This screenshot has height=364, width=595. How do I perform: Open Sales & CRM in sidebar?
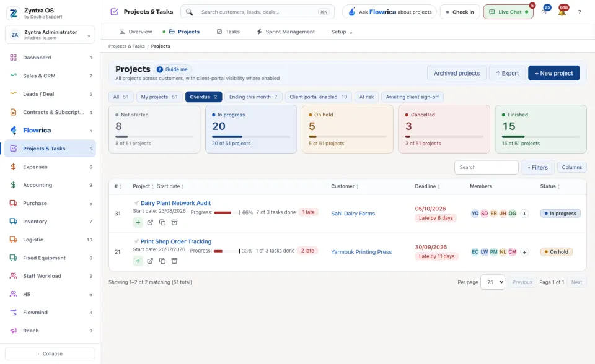coord(50,76)
